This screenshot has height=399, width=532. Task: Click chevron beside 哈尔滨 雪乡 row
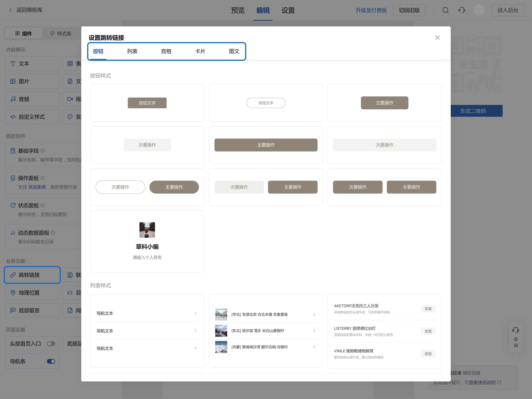(314, 331)
